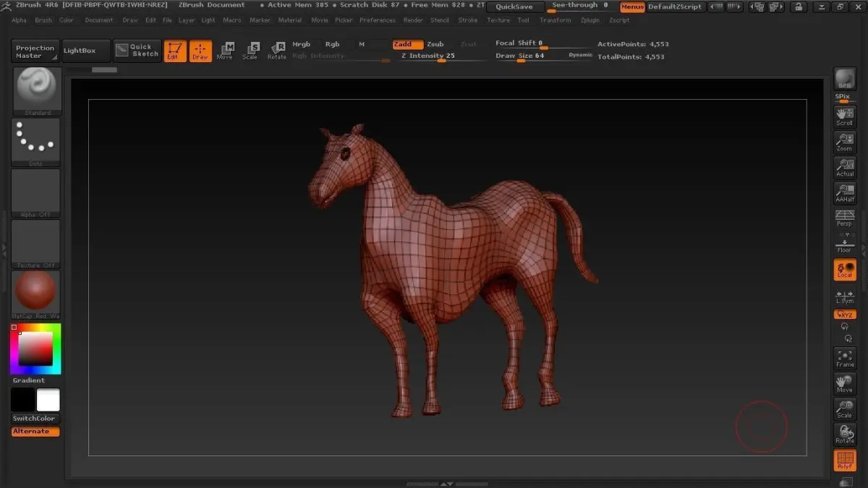Select the white main color swatch
Viewport: 868px width, 488px height.
click(48, 400)
